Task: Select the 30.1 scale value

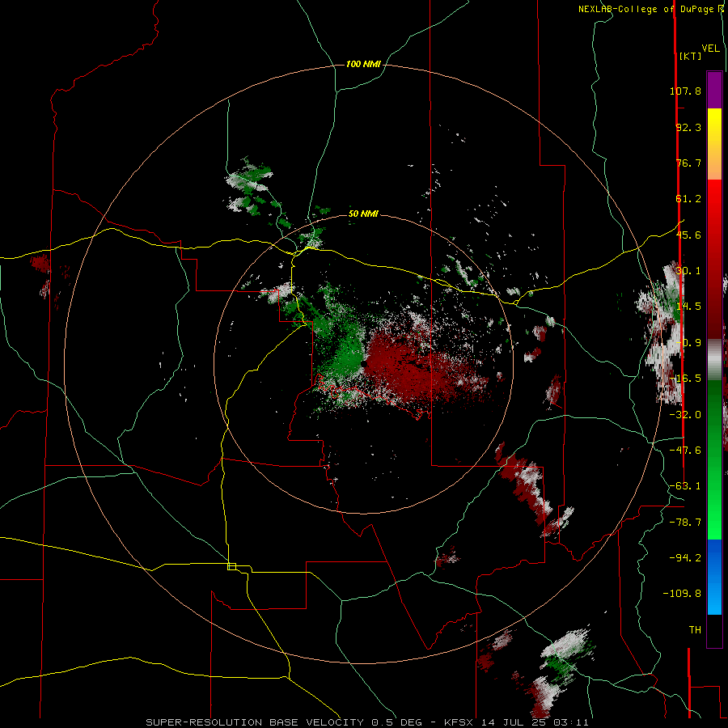Action: coord(688,271)
